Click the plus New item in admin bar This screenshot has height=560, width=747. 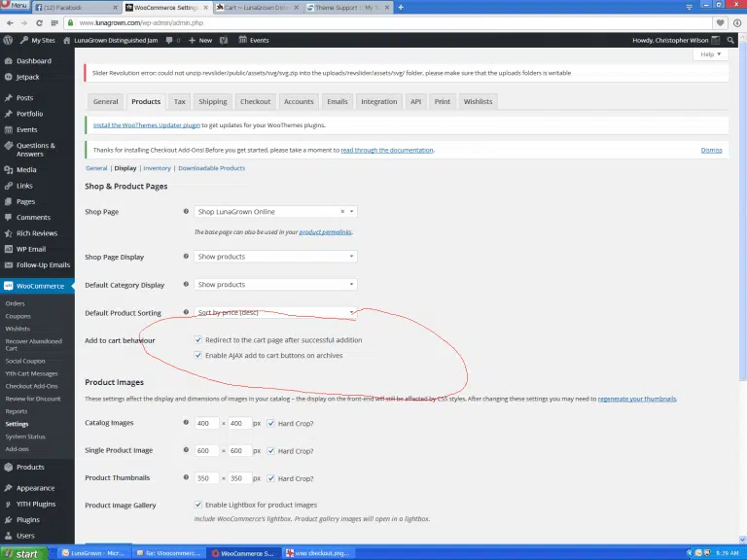point(200,41)
